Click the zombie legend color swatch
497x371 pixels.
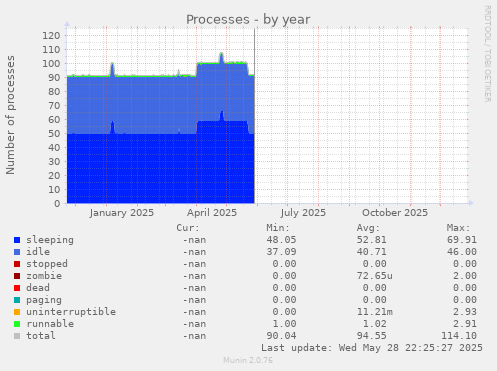tap(17, 276)
